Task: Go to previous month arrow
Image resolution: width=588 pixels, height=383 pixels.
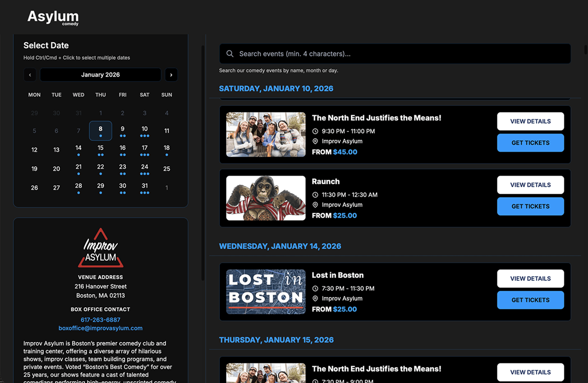Action: pos(30,75)
